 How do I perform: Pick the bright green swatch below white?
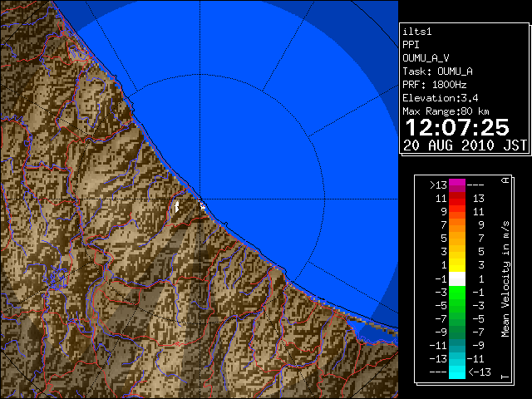click(x=457, y=292)
